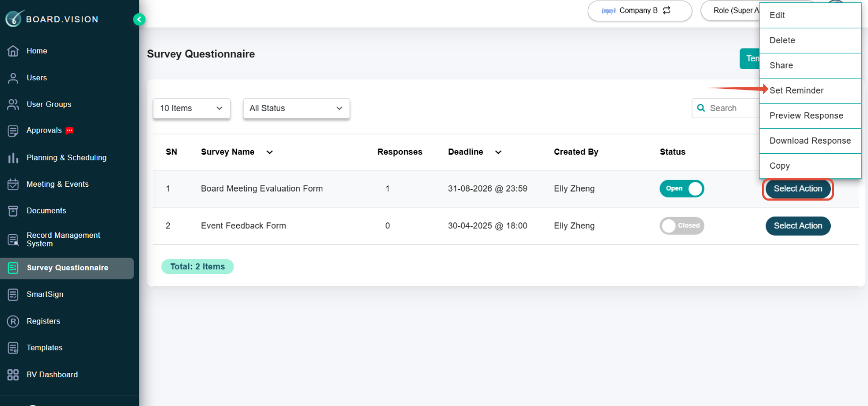Click the red Approvals notification badge
868x406 pixels.
70,130
